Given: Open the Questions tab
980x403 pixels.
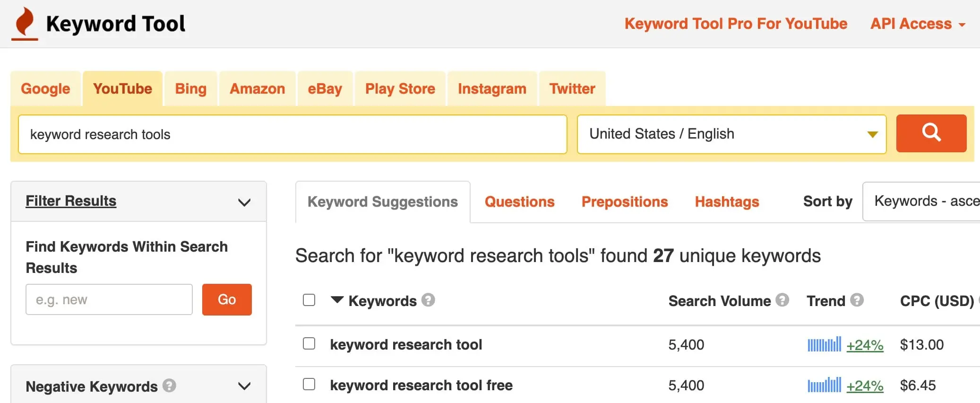Looking at the screenshot, I should (519, 202).
